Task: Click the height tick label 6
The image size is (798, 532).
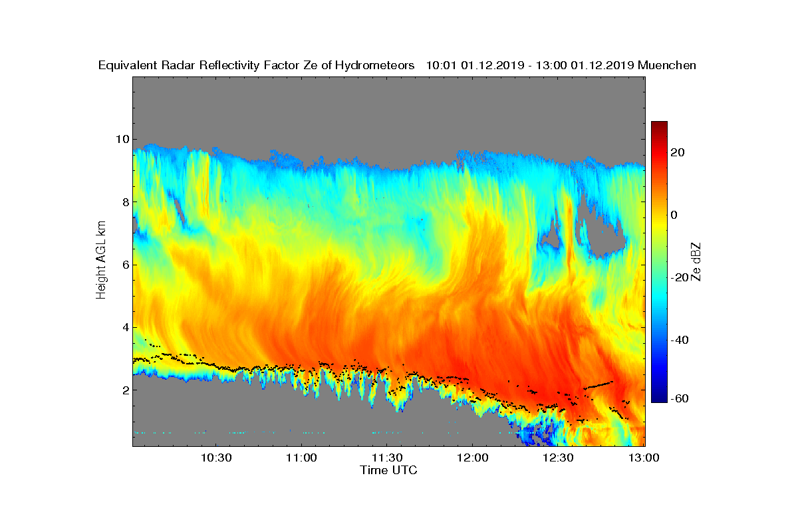Action: [124, 265]
